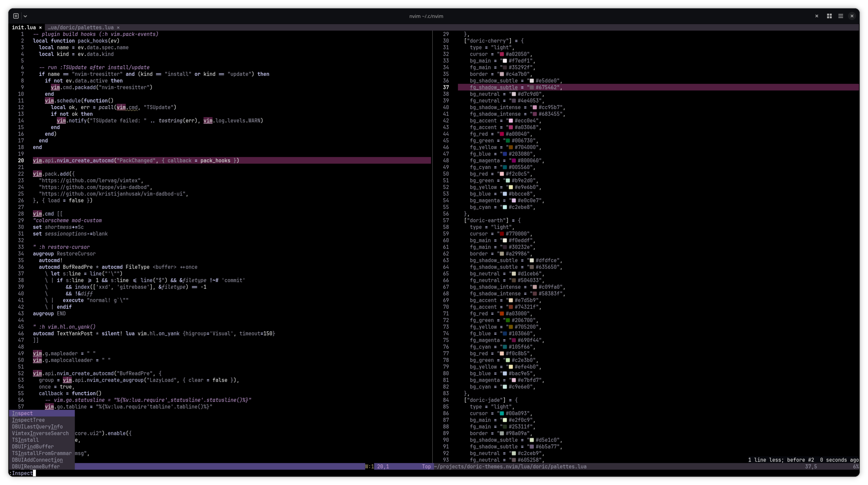
Task: Click the doric-cherry bg_yellow #e9e6b0 swatch
Action: [511, 187]
